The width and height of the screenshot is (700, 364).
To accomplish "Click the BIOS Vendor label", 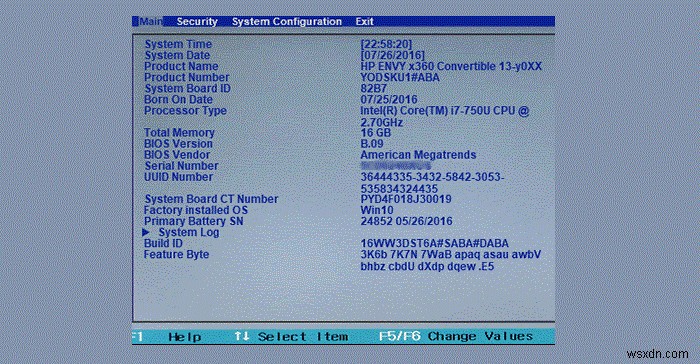I will 177,155.
